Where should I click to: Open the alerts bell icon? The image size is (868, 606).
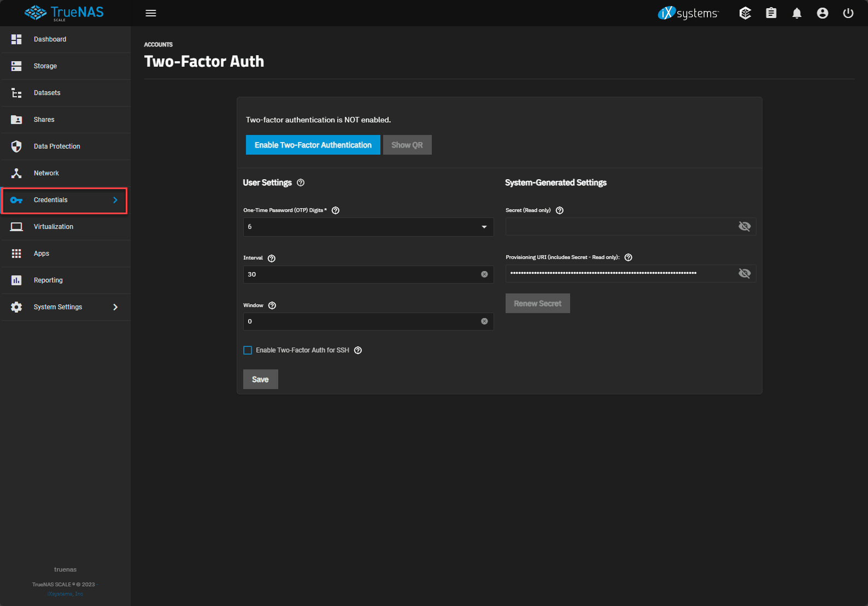click(x=796, y=13)
